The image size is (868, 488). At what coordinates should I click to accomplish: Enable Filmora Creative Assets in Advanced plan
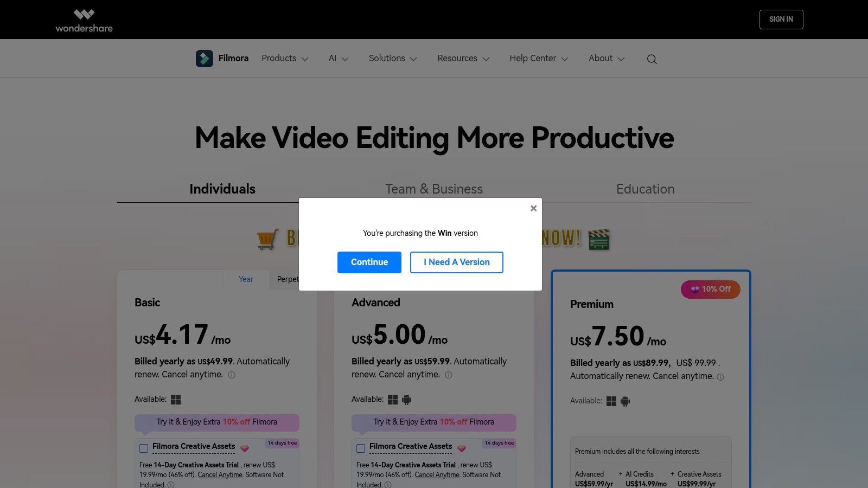coord(361,448)
